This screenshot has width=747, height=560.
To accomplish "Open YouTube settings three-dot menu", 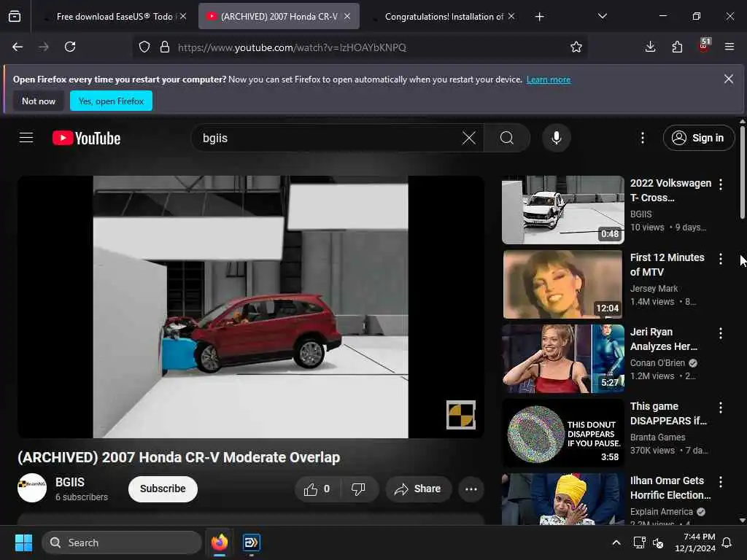I will click(x=642, y=138).
